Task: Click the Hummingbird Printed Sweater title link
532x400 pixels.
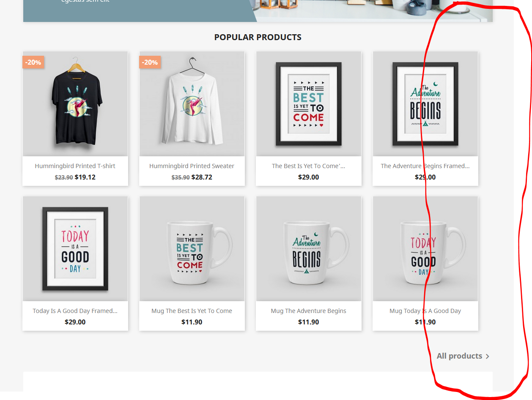Action: 192,166
